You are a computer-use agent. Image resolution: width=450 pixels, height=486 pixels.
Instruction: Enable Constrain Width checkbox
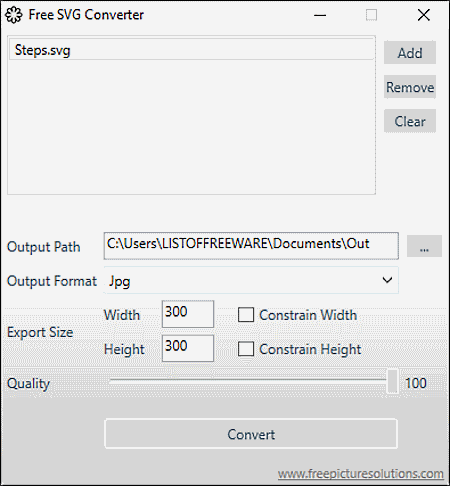click(246, 315)
